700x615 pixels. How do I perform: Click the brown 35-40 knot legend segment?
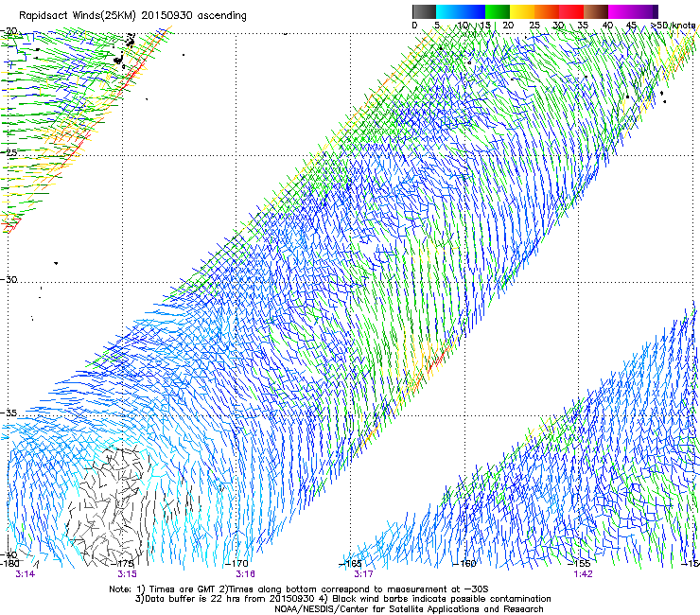(x=596, y=11)
